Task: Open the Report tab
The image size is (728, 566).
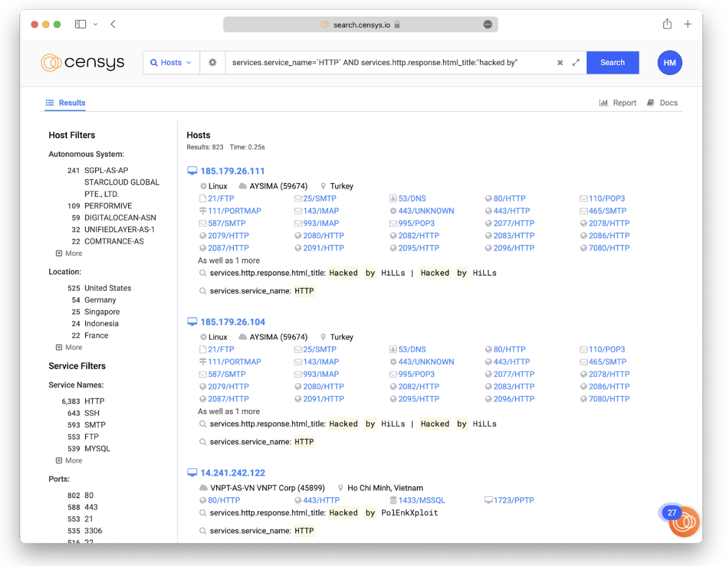Action: coord(618,103)
